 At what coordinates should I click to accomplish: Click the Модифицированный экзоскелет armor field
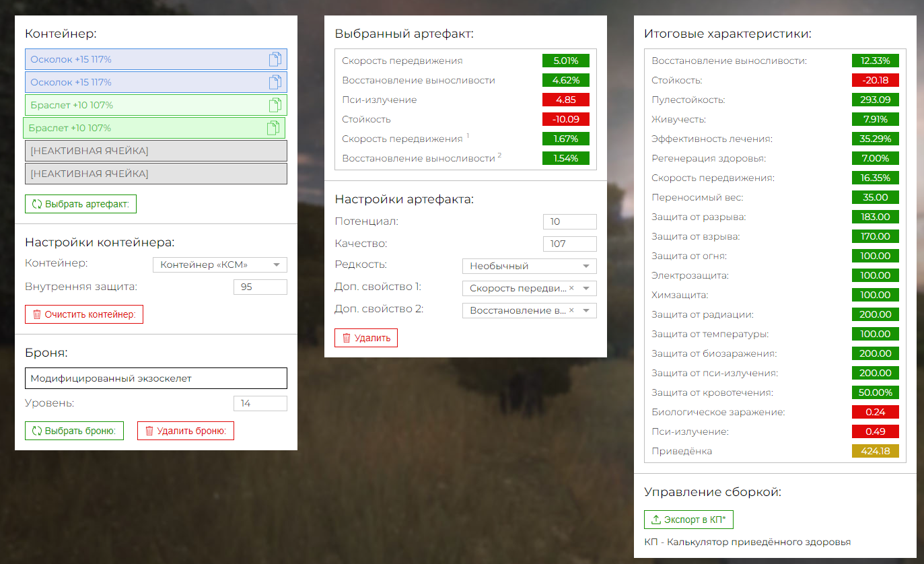coord(156,378)
